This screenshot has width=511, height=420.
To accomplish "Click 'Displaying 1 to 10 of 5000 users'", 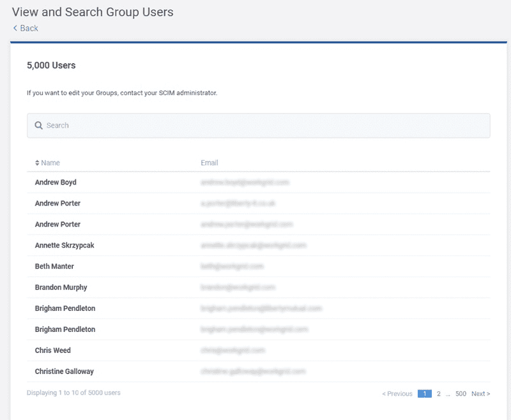I will [x=73, y=393].
